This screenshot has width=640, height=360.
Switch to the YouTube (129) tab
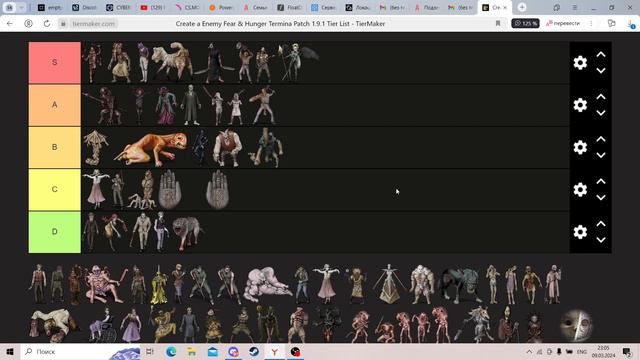click(153, 7)
